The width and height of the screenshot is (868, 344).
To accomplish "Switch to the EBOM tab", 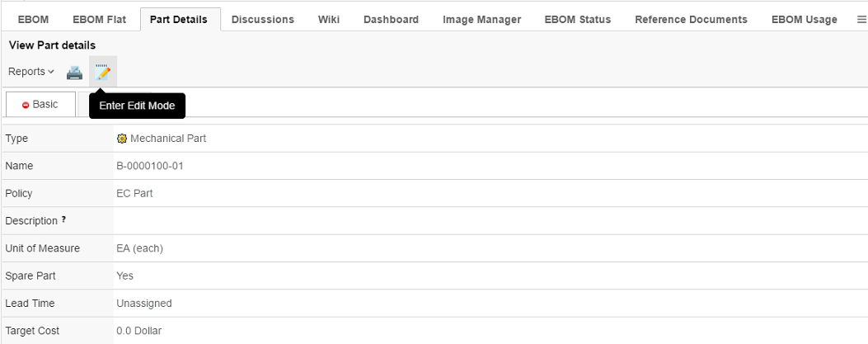I will tap(33, 20).
